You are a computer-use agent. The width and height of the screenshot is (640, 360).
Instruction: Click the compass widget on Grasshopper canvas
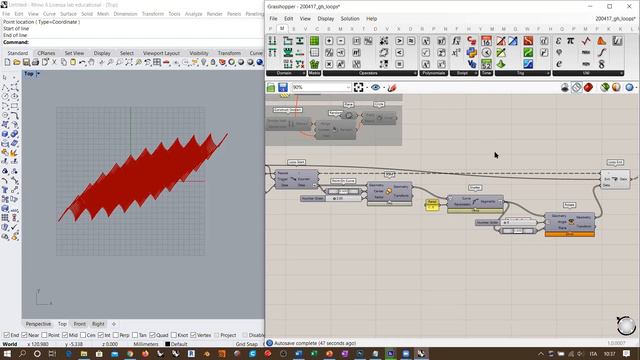point(626,326)
